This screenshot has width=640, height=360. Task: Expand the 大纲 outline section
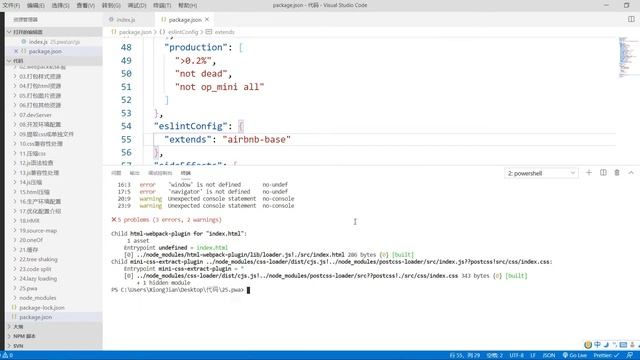(x=53, y=327)
